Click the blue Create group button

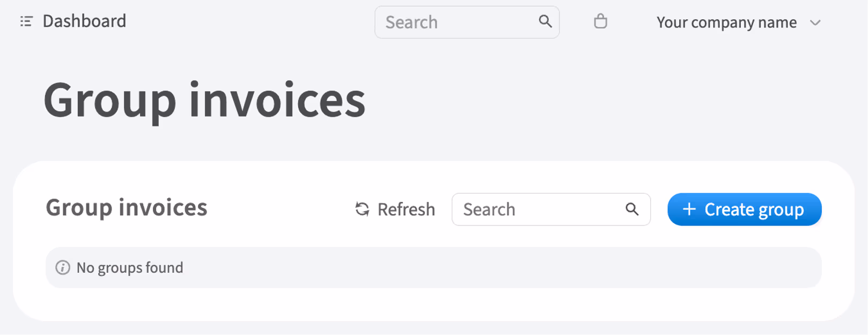pos(744,209)
